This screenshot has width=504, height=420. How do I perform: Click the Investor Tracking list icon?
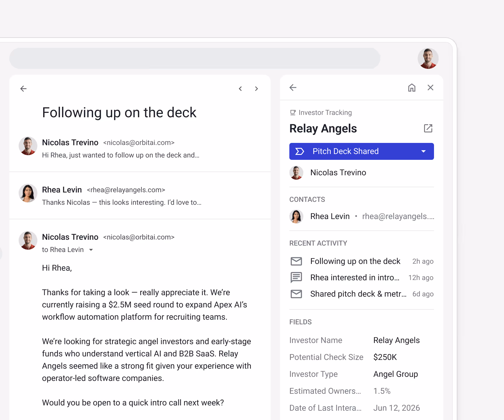293,113
